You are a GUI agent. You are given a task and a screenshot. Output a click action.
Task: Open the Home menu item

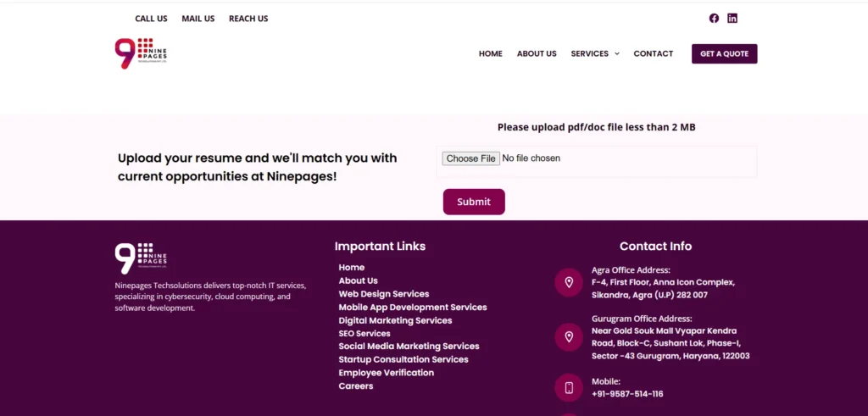click(x=491, y=53)
